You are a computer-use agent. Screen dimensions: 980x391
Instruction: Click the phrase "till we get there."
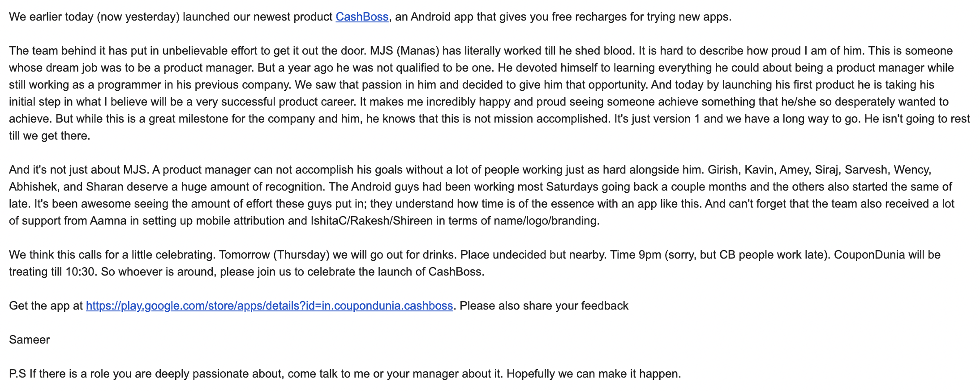click(49, 136)
